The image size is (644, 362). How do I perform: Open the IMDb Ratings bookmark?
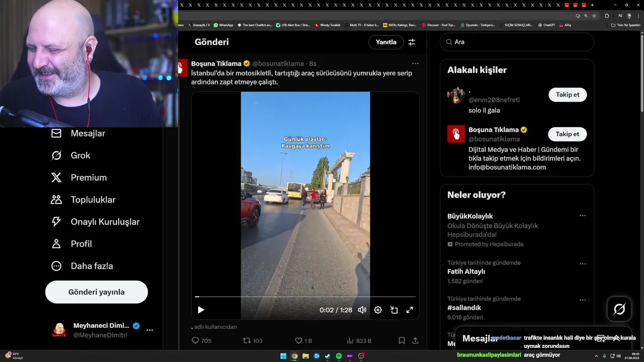pyautogui.click(x=399, y=25)
